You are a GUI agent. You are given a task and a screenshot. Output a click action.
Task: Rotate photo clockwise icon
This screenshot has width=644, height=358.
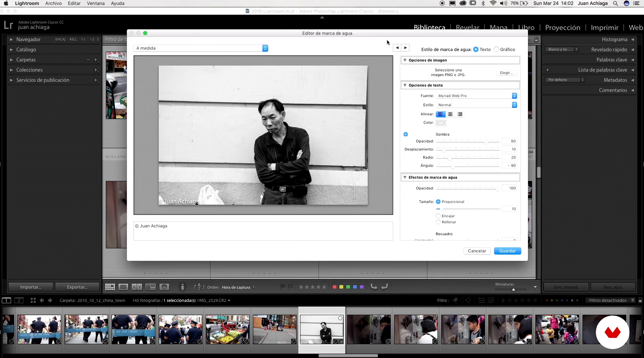point(385,287)
